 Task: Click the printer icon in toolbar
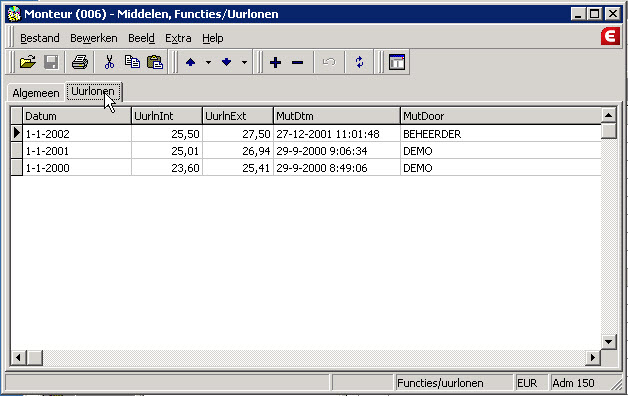80,62
